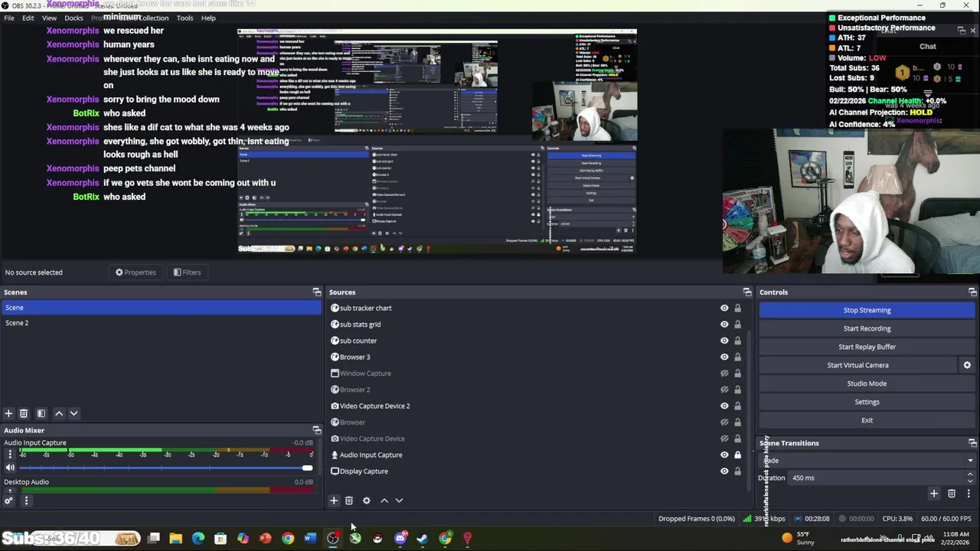
Task: Open Virtual Camera settings gear
Action: pos(967,365)
